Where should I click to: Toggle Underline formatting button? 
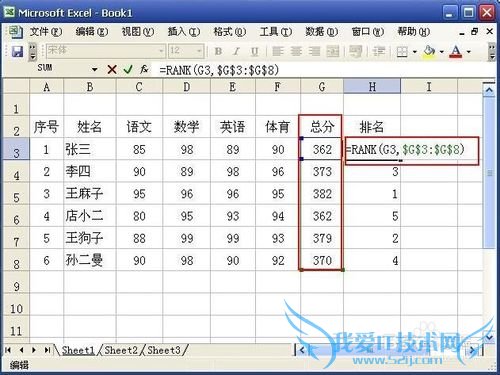(254, 51)
